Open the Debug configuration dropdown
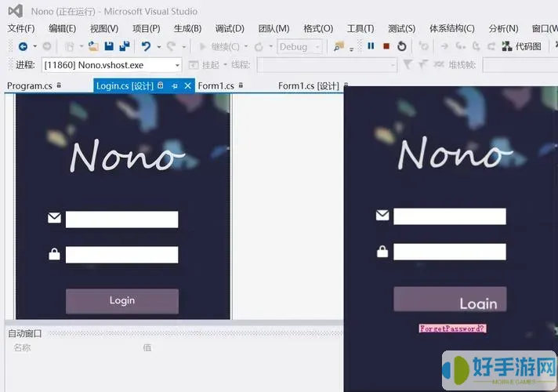 coord(317,46)
